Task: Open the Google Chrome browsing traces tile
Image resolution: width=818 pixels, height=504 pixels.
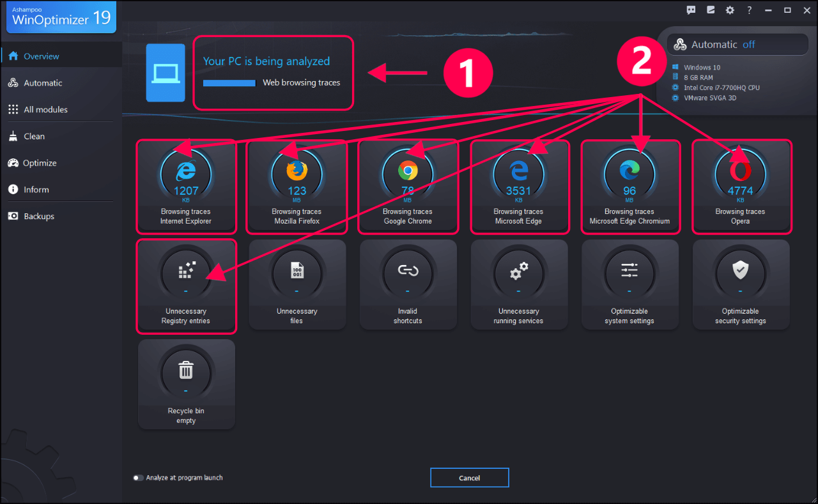Action: click(408, 186)
